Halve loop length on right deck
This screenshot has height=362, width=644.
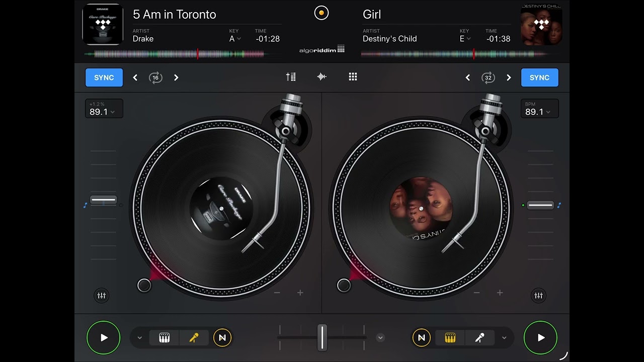point(468,77)
